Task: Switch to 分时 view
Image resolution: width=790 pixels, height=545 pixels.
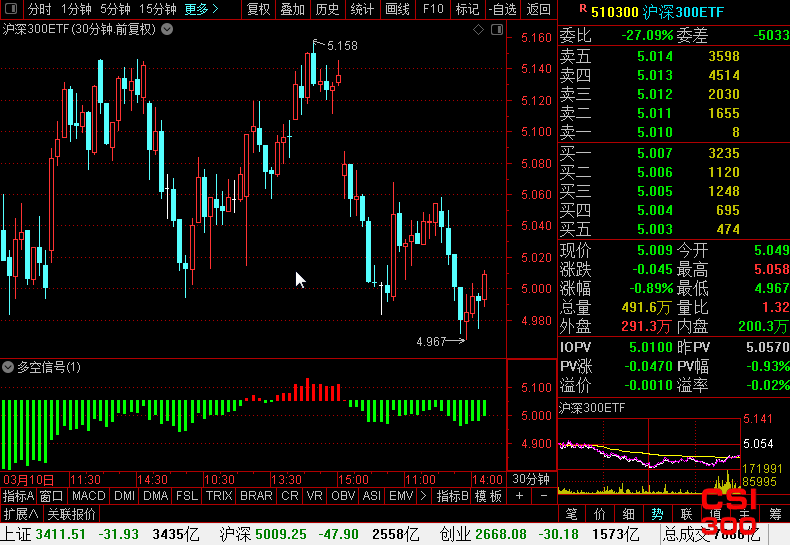Action: (x=39, y=9)
